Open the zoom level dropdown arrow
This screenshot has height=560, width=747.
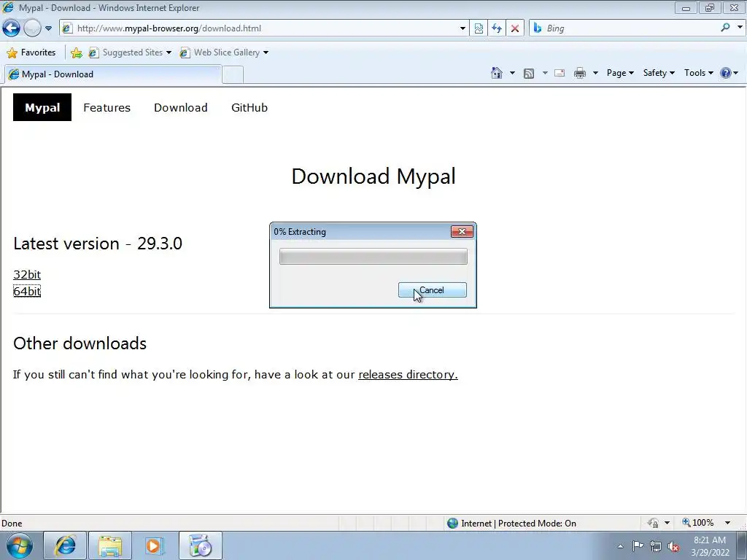tap(727, 523)
